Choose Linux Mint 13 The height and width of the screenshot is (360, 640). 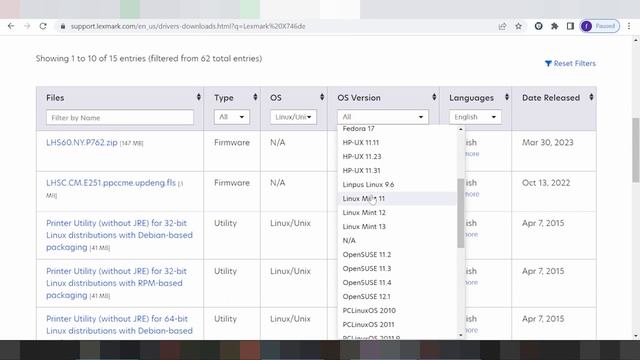(x=397, y=227)
